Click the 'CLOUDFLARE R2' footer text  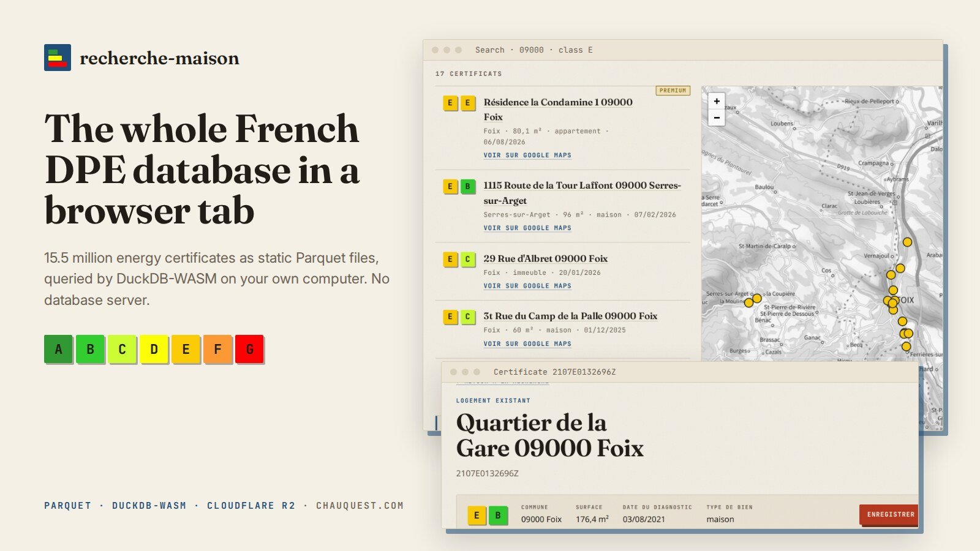[251, 506]
